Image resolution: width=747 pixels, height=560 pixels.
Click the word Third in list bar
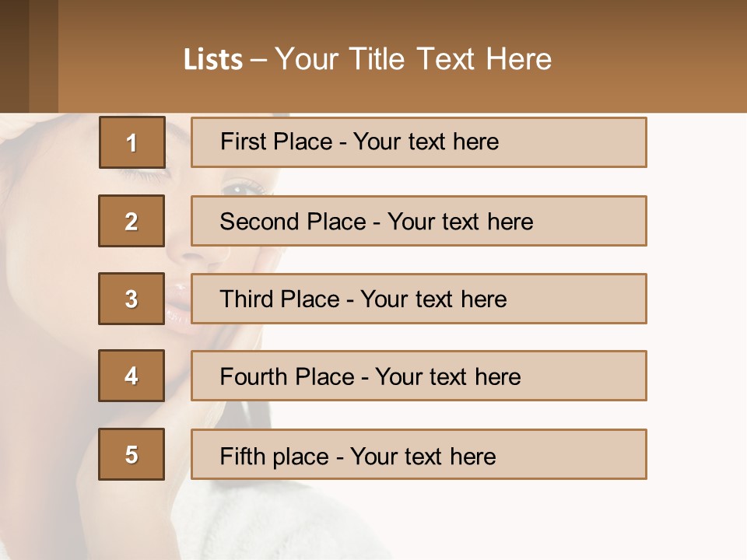click(x=246, y=299)
